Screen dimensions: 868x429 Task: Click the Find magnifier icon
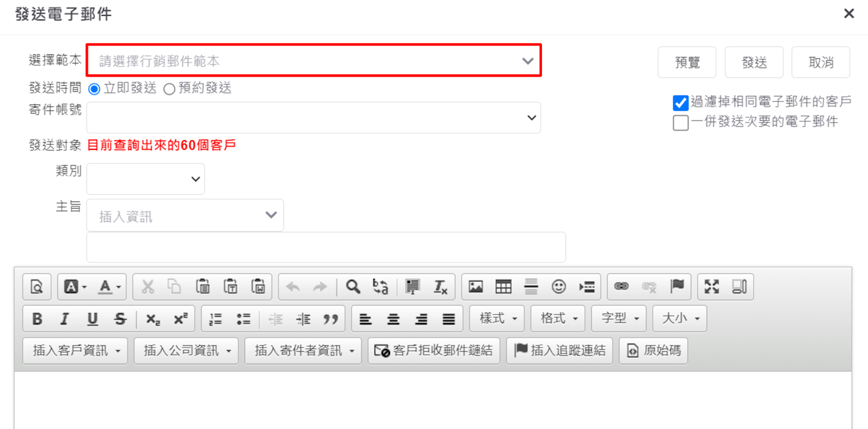pyautogui.click(x=353, y=287)
